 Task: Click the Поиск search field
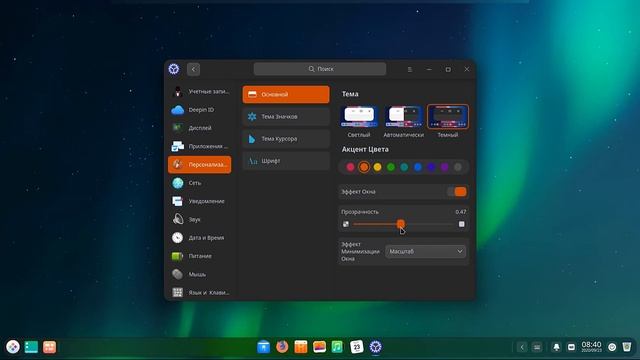[x=320, y=69]
